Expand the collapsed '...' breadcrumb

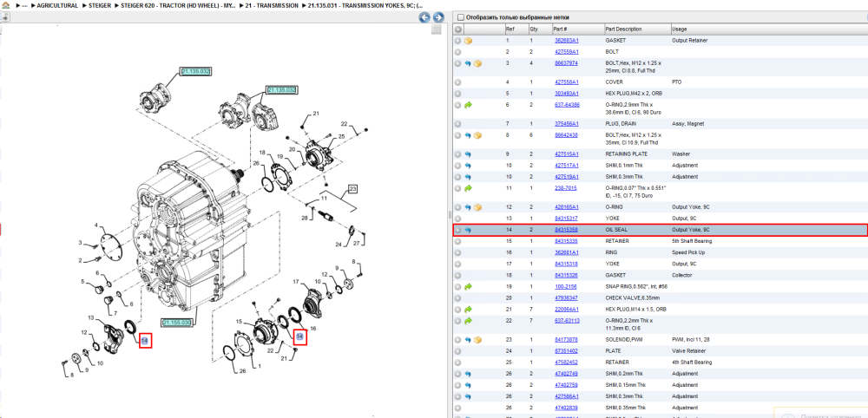[25, 5]
